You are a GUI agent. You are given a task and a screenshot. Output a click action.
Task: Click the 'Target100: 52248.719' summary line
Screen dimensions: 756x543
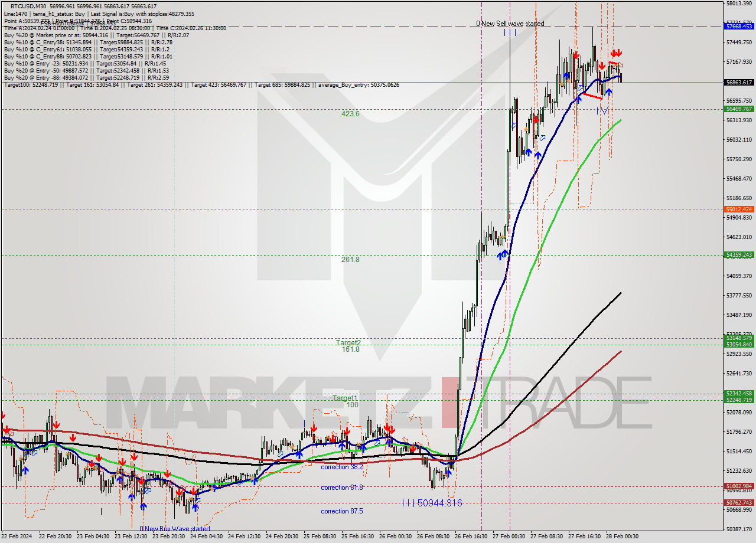(201, 84)
